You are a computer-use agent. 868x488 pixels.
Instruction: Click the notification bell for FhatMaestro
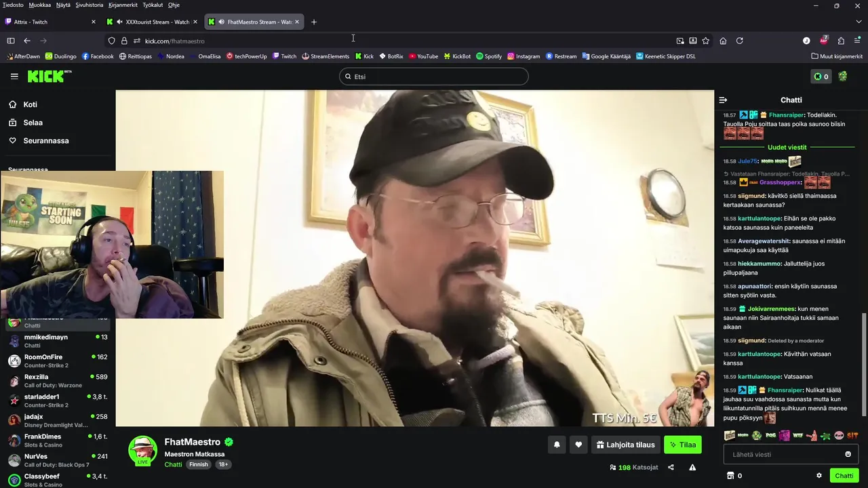(557, 445)
